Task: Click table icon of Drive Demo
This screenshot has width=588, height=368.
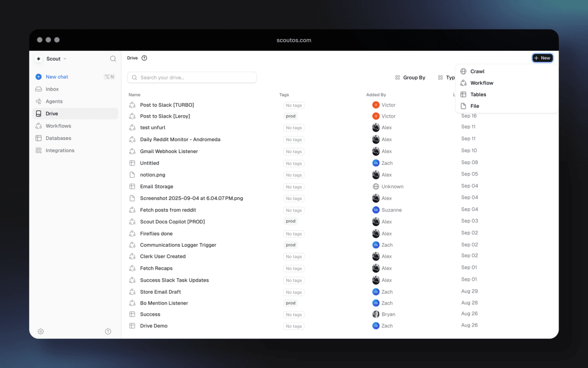Action: pos(132,326)
